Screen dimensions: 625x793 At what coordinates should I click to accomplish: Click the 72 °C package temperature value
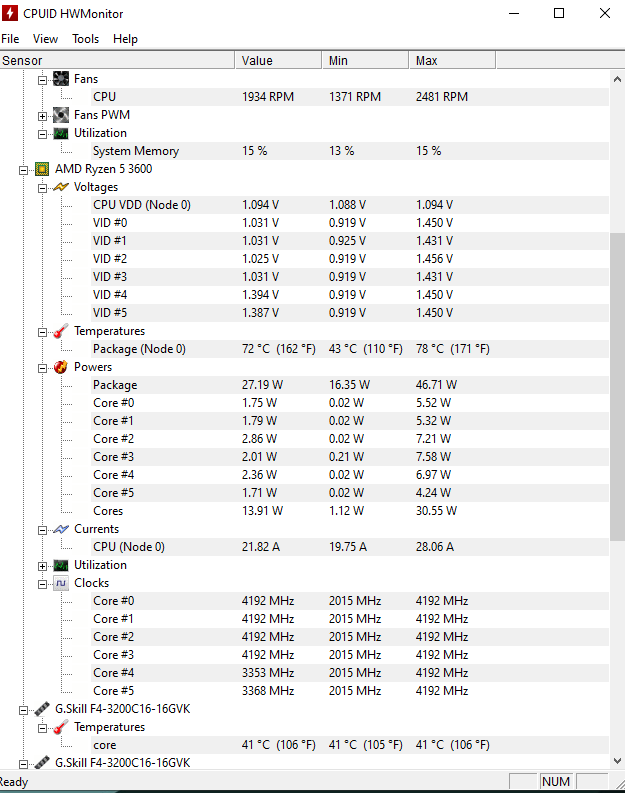pyautogui.click(x=279, y=349)
